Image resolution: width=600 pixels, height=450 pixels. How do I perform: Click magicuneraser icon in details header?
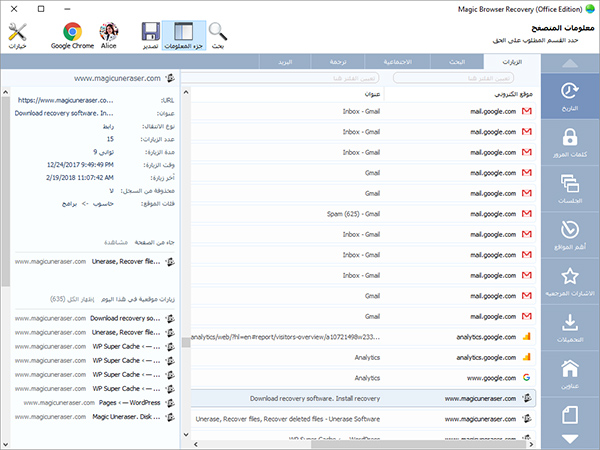coord(170,78)
